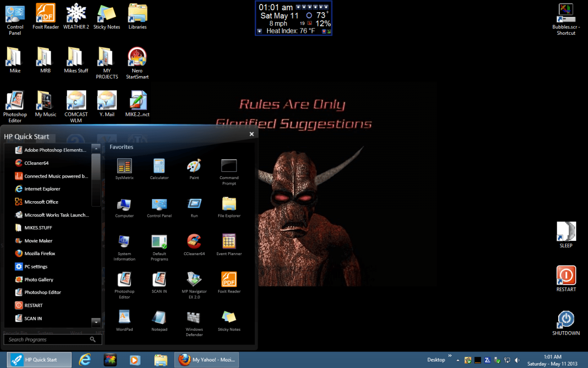Select the Libraries desktop icon

(137, 17)
